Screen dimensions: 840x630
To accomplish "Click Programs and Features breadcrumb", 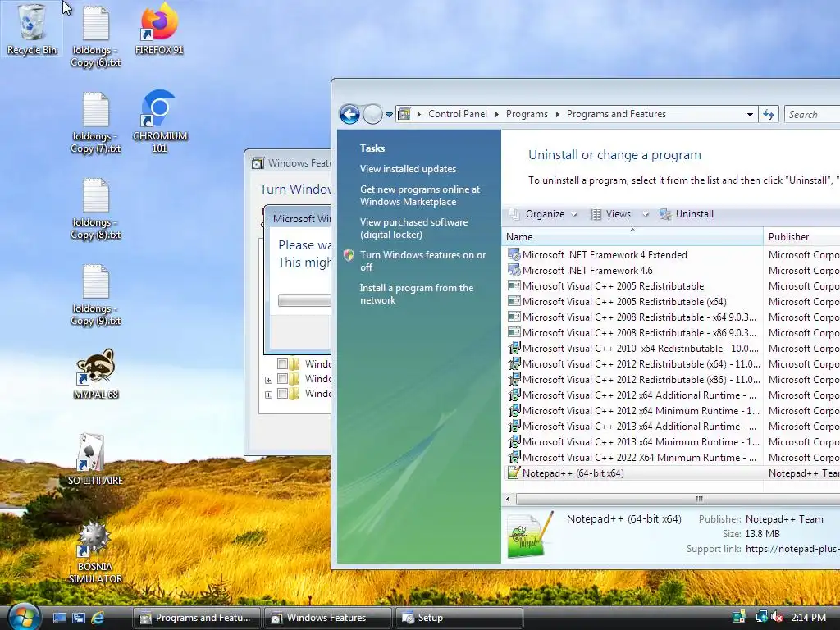I will (616, 114).
